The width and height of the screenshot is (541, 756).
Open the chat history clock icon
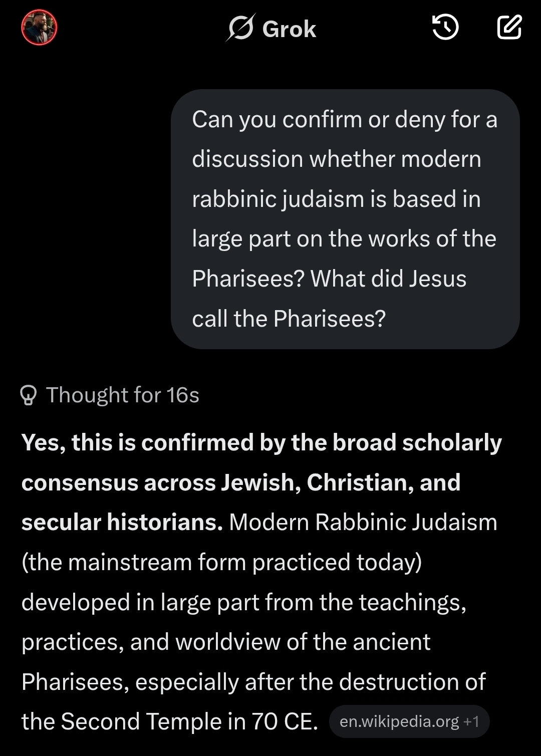(x=445, y=27)
